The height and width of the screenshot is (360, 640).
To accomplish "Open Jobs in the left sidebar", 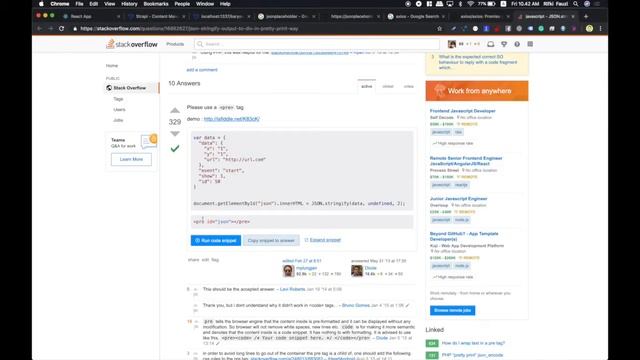I will (x=118, y=120).
